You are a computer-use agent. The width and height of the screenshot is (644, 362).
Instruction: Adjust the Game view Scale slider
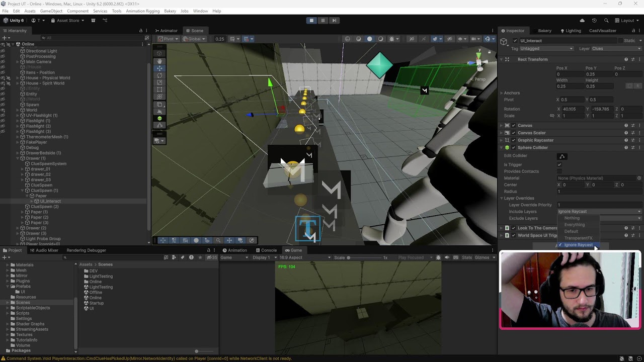point(366,258)
